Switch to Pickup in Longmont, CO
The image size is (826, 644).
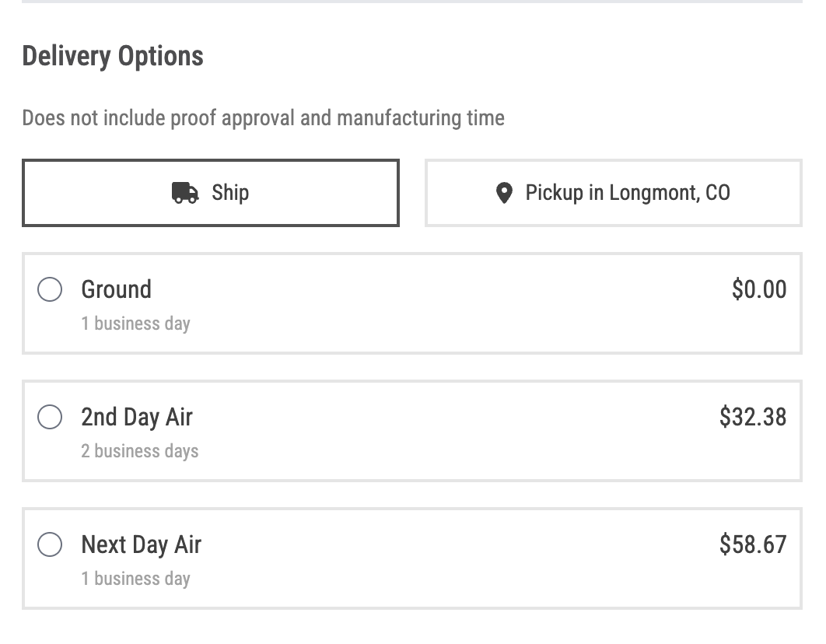click(613, 193)
